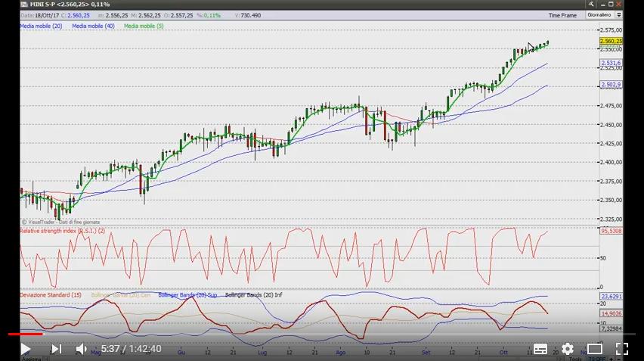Click the volume V: 730.490 value
The width and height of the screenshot is (644, 361).
click(248, 15)
